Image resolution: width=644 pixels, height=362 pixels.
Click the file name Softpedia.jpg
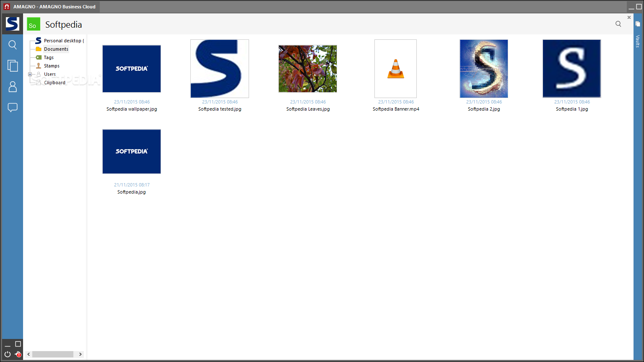click(x=132, y=192)
